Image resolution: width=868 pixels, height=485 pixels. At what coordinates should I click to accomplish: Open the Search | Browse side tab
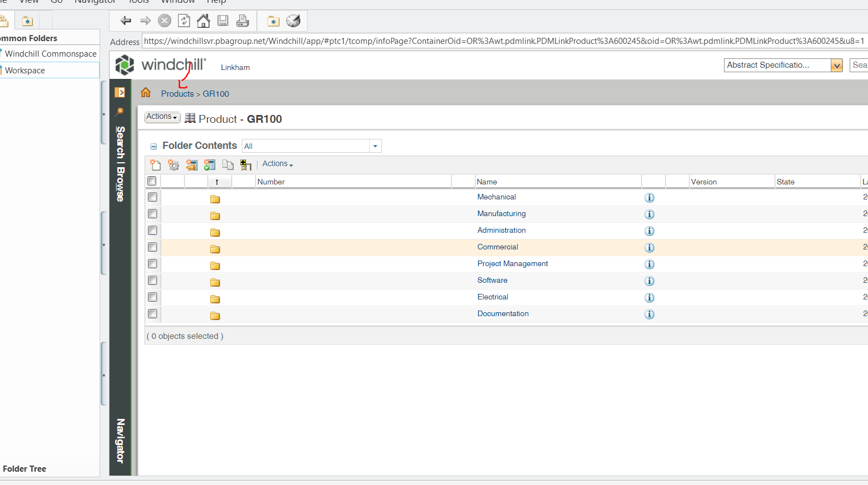(x=120, y=163)
